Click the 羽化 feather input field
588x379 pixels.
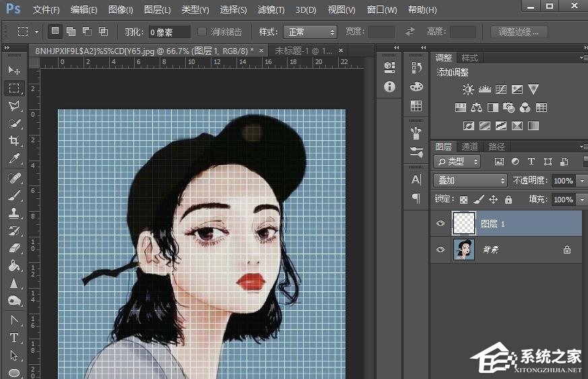170,32
